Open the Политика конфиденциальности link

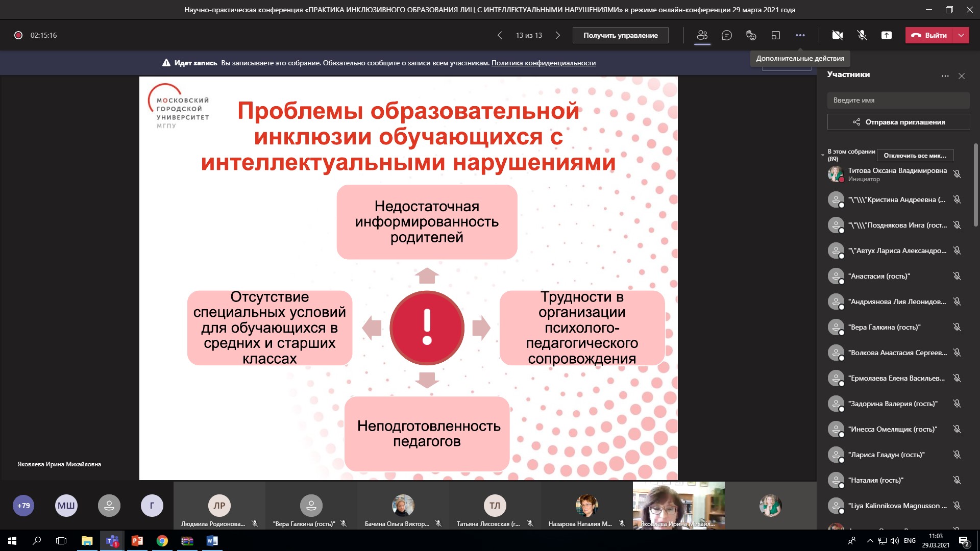tap(543, 63)
